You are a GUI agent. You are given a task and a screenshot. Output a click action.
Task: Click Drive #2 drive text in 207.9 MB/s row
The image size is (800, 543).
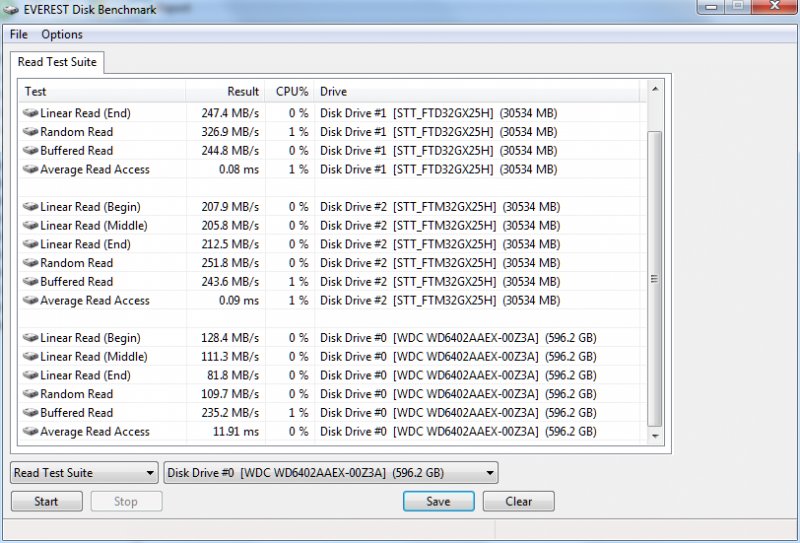(x=440, y=207)
